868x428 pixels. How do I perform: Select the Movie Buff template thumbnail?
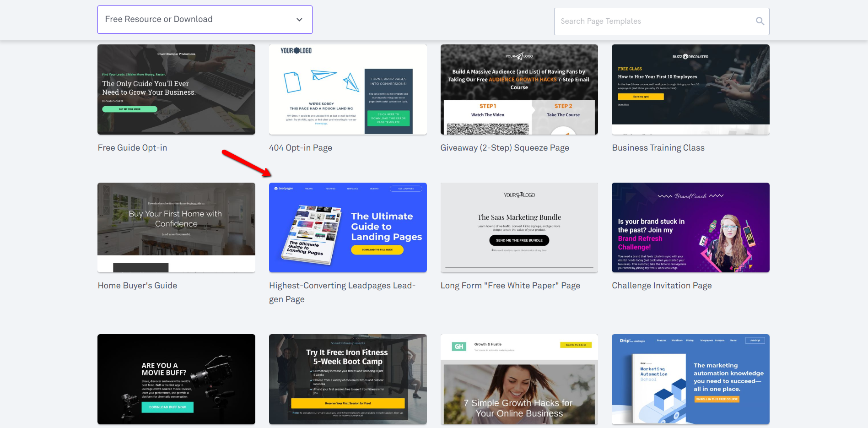[176, 379]
